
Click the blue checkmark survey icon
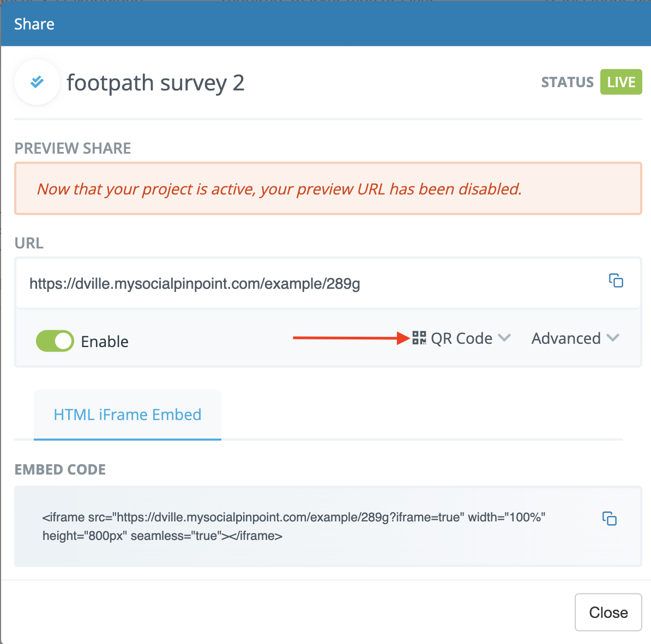pyautogui.click(x=37, y=82)
